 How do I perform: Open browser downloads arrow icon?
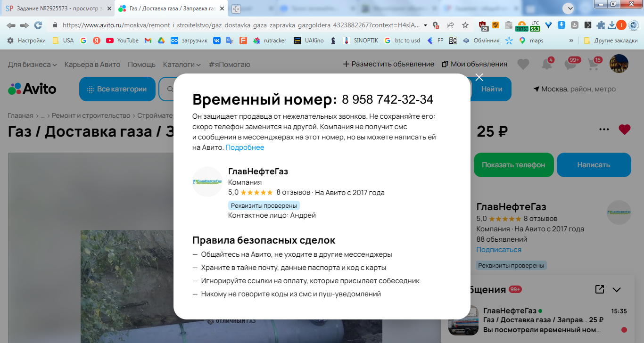pyautogui.click(x=611, y=25)
